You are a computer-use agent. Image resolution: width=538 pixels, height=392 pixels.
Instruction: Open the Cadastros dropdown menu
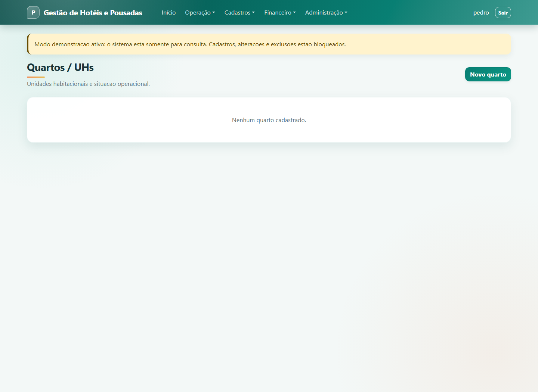click(239, 12)
